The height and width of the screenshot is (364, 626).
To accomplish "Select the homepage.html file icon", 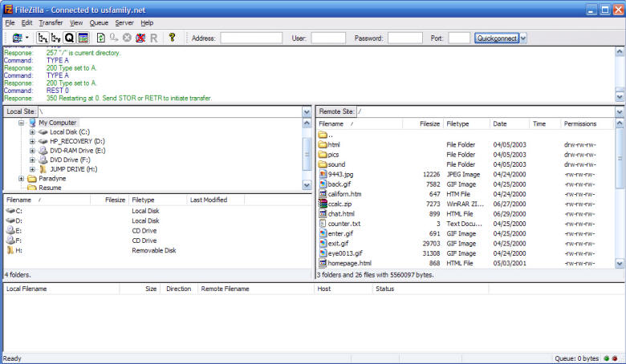I will pos(323,263).
